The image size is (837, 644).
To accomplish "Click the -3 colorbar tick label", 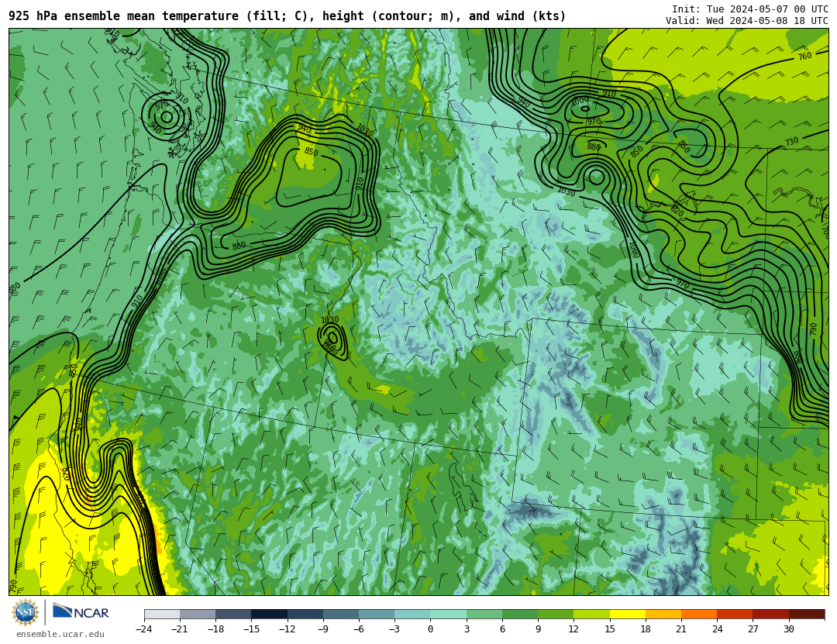I will 394,629.
